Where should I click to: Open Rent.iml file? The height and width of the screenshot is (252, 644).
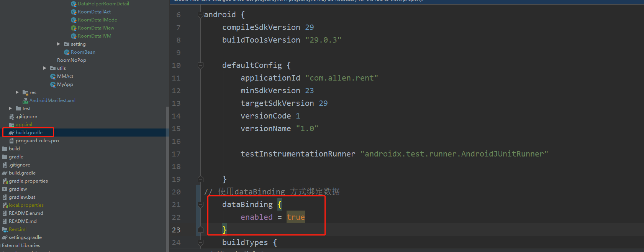click(x=18, y=229)
